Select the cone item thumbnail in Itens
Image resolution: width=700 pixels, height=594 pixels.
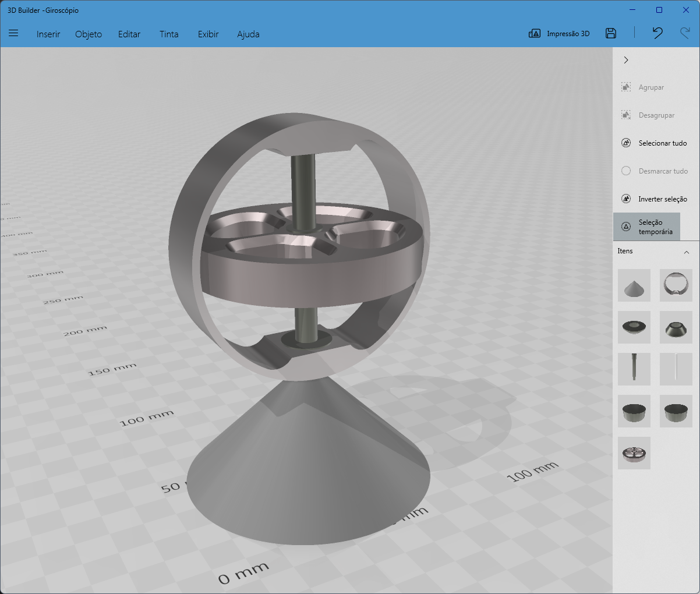click(634, 285)
